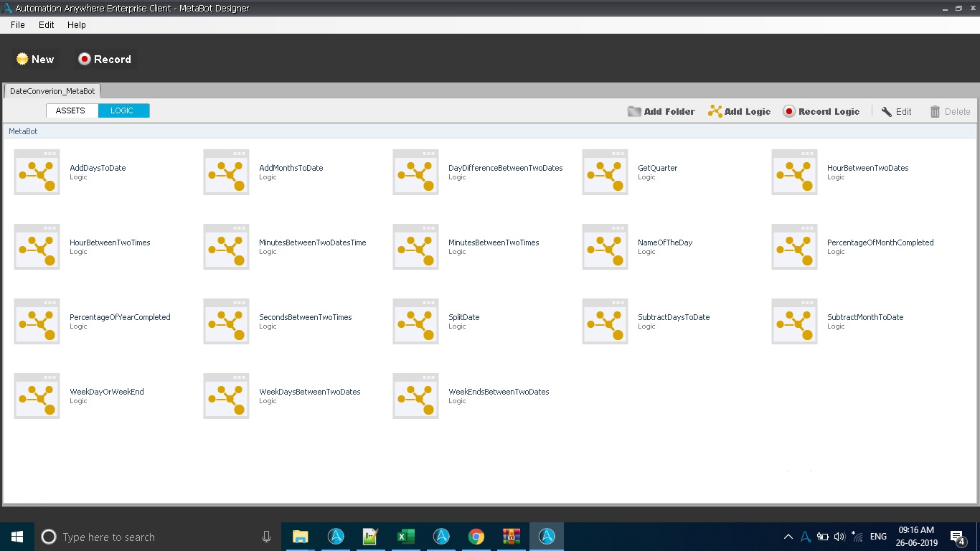Open the SplitDate logic icon

415,321
